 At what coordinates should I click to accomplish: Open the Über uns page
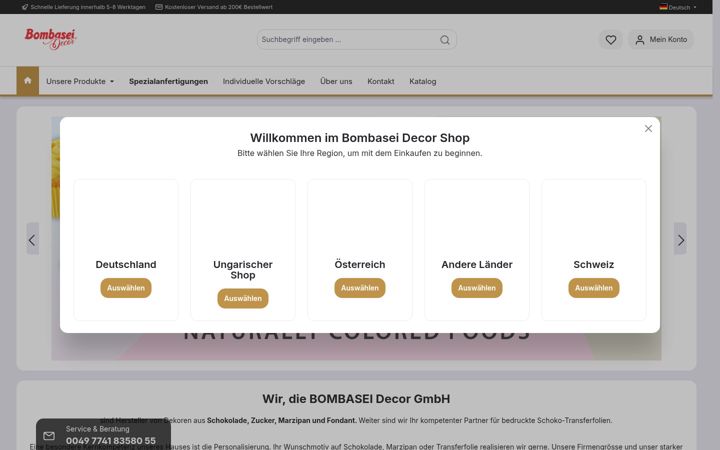click(336, 81)
